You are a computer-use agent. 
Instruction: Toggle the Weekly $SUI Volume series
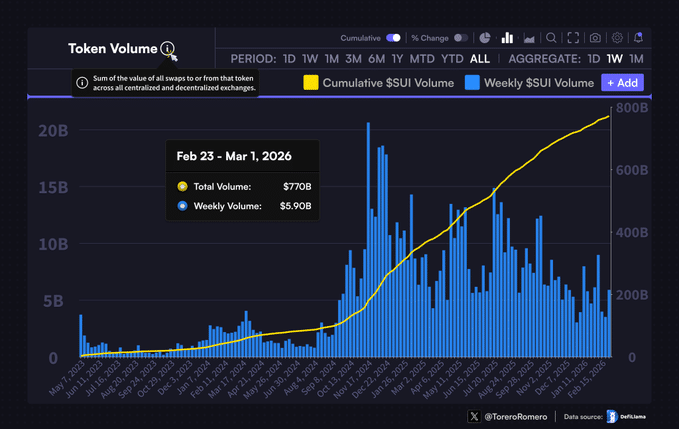tap(530, 83)
